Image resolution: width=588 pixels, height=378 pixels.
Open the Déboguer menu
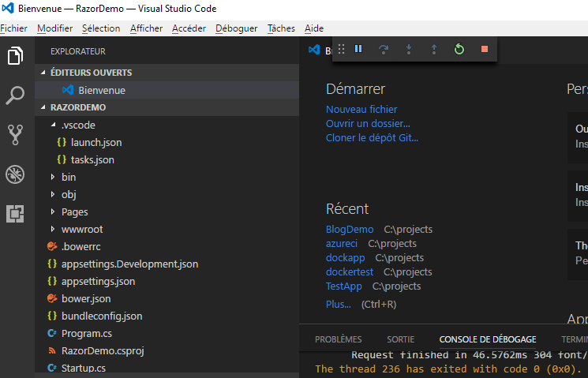[236, 28]
